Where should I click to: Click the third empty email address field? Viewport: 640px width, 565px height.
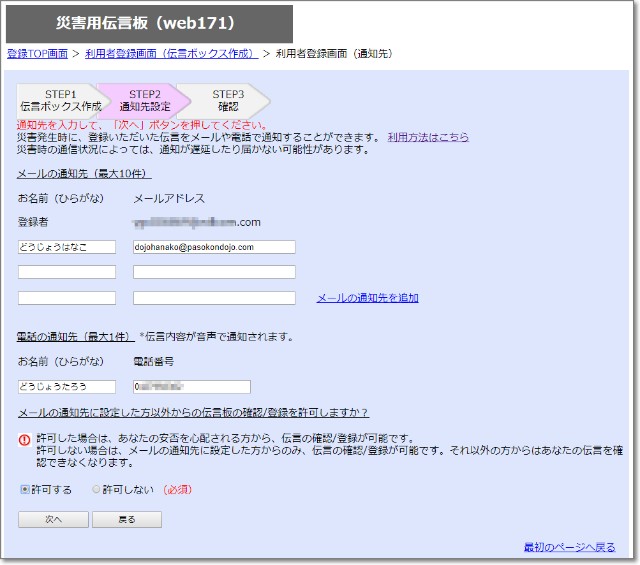pos(214,298)
